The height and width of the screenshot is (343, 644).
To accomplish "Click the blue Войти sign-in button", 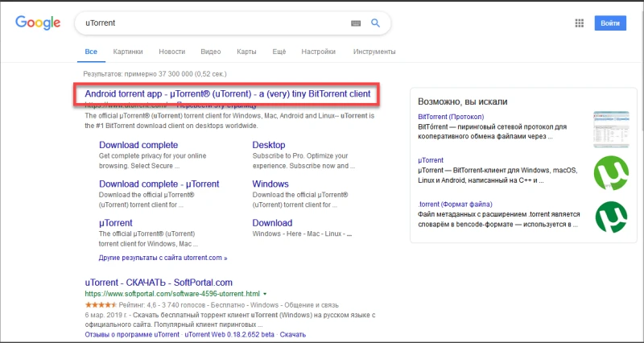I will point(609,23).
